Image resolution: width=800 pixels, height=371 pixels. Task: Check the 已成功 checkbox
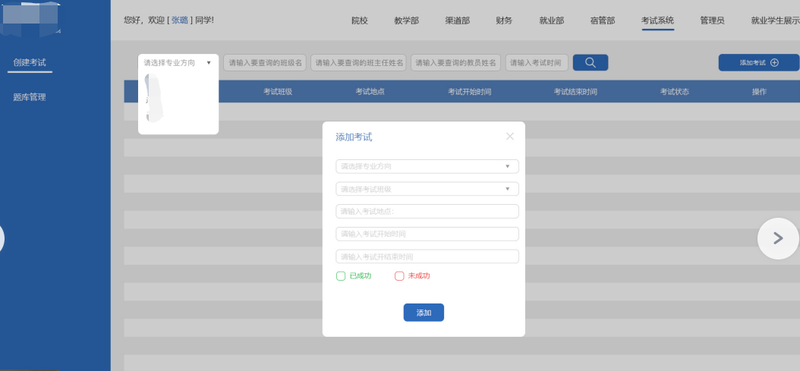pos(341,276)
